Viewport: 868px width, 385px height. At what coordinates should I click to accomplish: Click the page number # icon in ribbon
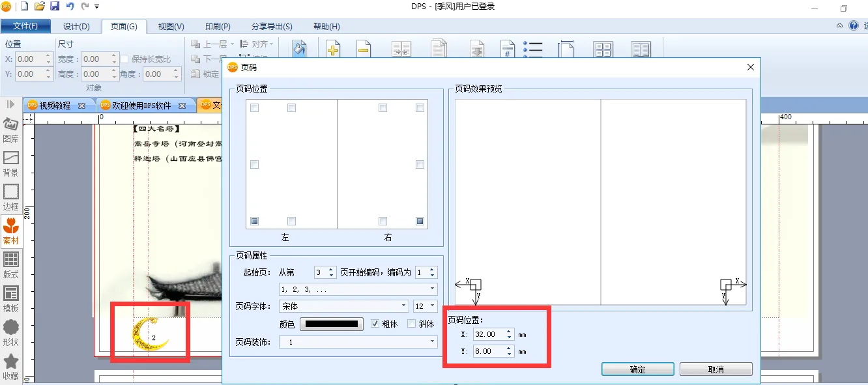508,50
